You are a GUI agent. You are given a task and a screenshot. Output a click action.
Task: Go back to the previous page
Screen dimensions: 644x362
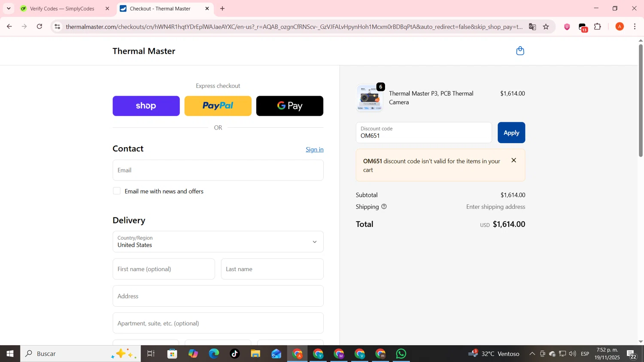coord(9,27)
